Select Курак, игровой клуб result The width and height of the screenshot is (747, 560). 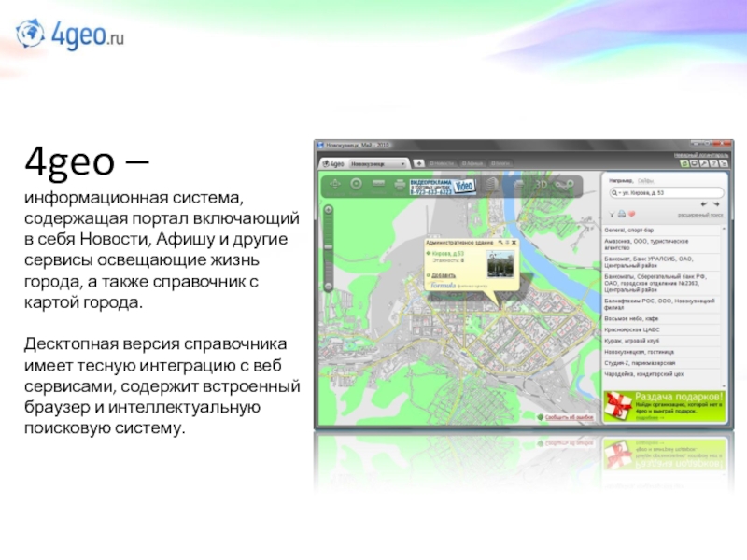click(662, 341)
